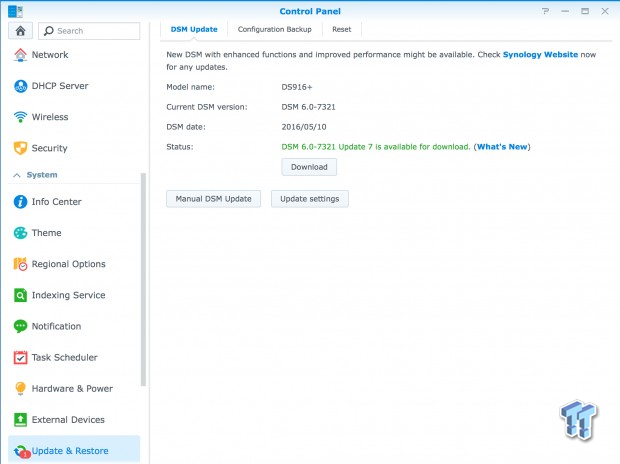620x464 pixels.
Task: Click the Control Panel window title
Action: click(310, 11)
